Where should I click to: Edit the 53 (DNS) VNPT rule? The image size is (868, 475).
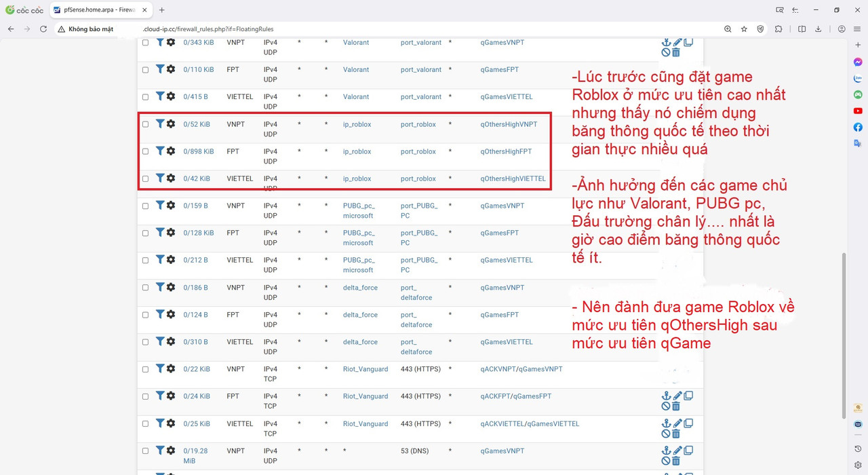coord(677,451)
